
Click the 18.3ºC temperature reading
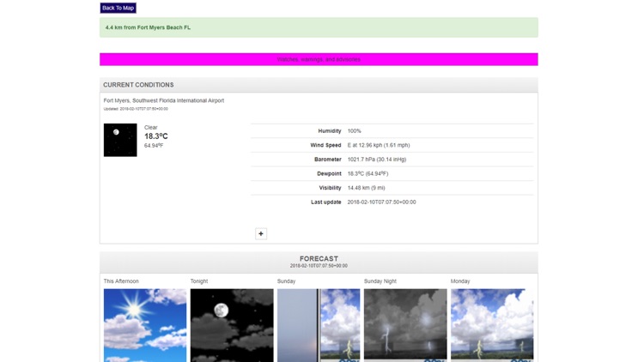click(156, 136)
